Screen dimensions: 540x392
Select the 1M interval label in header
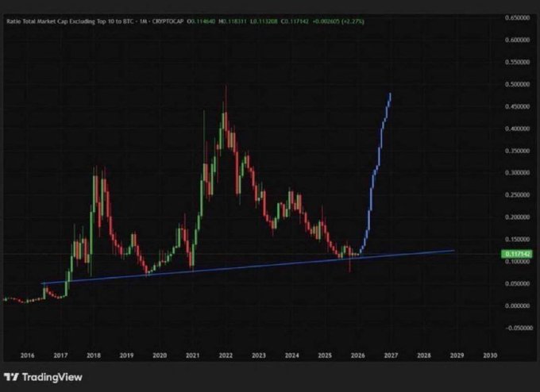point(143,21)
